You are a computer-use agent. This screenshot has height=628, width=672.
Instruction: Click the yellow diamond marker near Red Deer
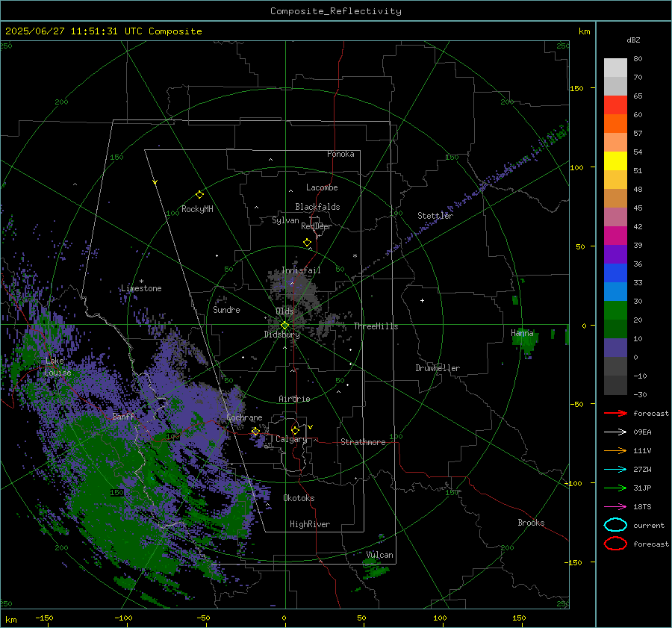click(308, 243)
